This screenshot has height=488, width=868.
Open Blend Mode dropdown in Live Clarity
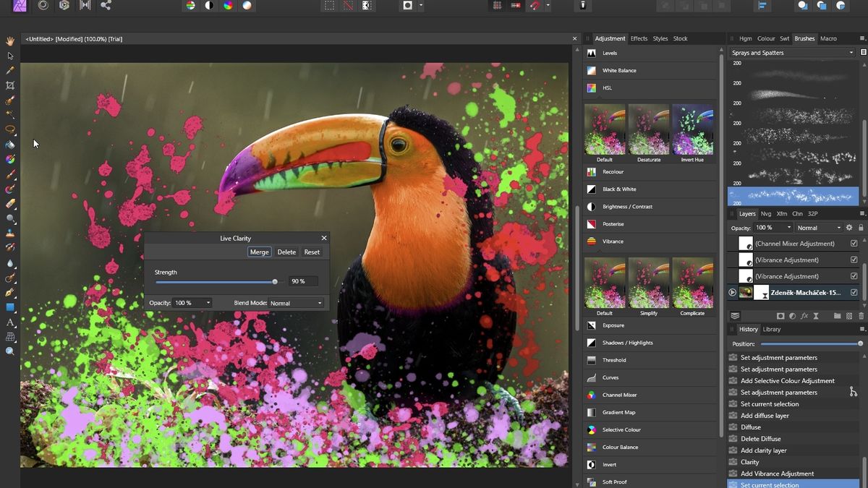click(297, 303)
